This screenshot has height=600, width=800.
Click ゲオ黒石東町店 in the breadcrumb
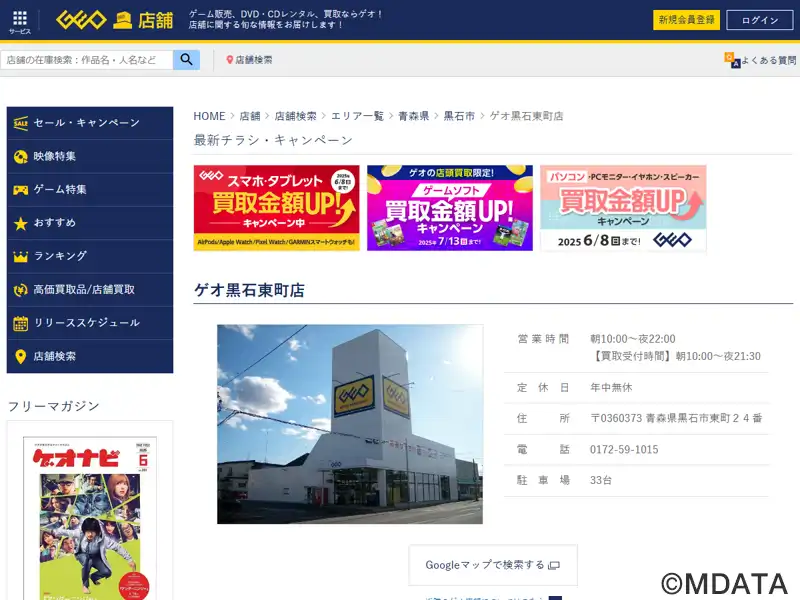pyautogui.click(x=527, y=116)
